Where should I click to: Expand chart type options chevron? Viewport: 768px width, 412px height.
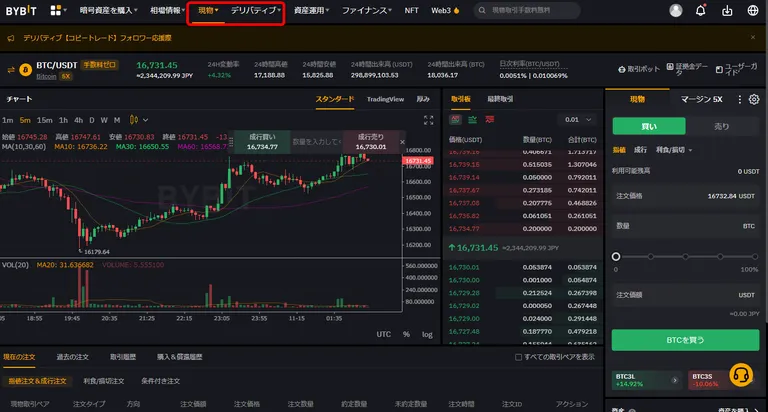(145, 120)
